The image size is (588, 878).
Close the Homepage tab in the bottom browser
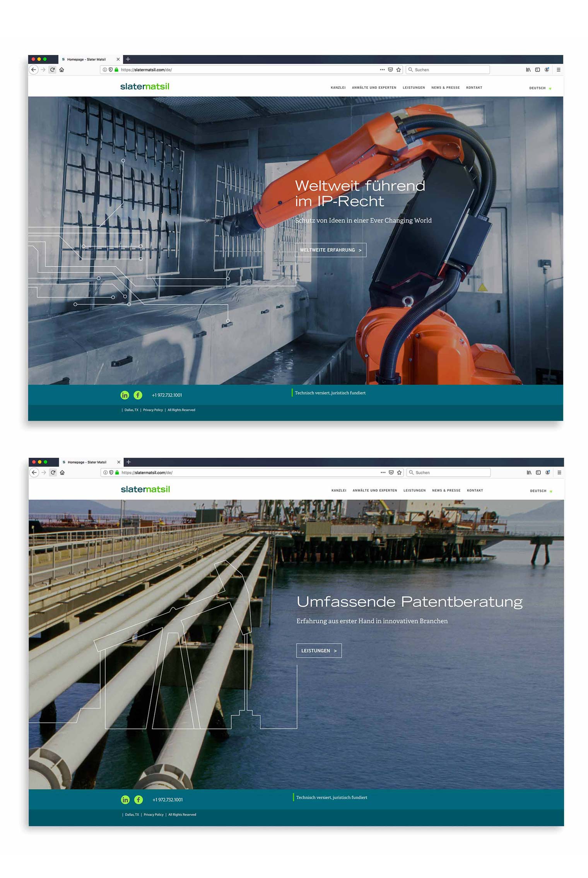(x=119, y=462)
